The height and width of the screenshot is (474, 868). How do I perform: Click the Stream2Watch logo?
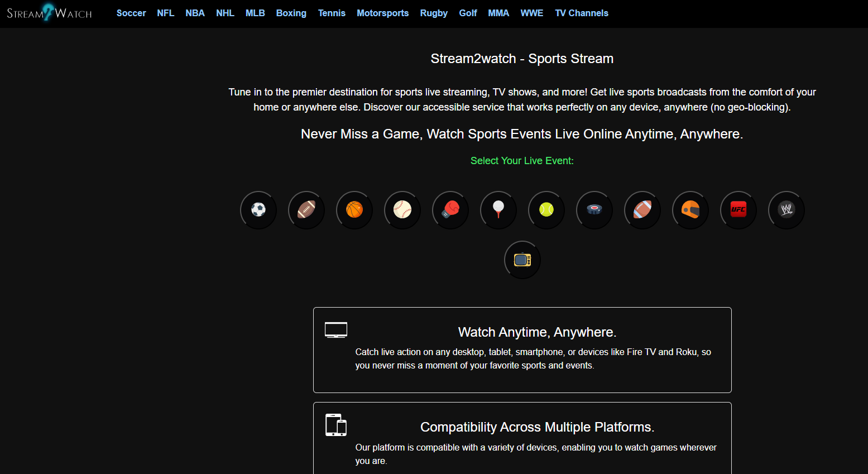point(49,13)
